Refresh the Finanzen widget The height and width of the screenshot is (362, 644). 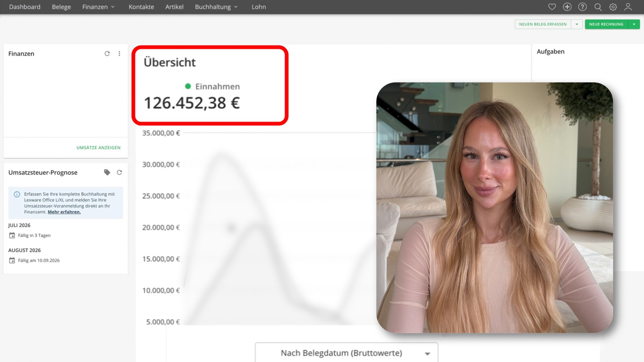click(x=107, y=53)
